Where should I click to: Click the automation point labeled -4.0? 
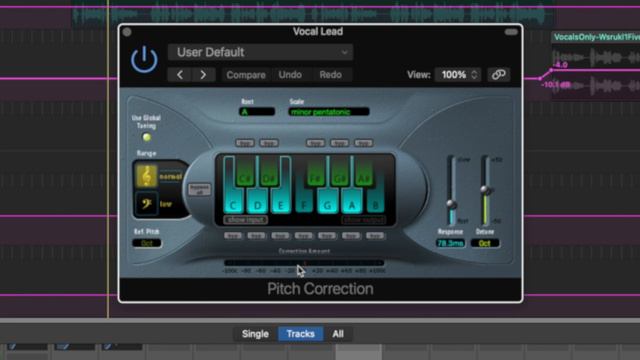click(x=551, y=70)
